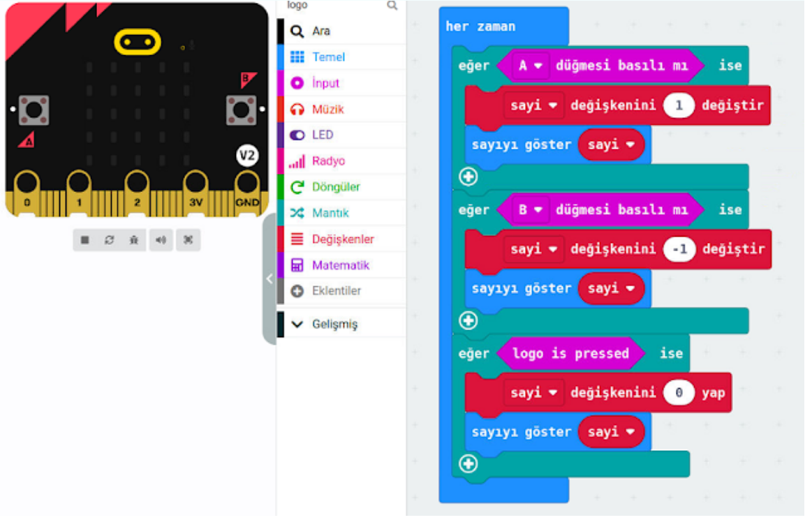Launch the simulator in fullscreen

pos(188,240)
